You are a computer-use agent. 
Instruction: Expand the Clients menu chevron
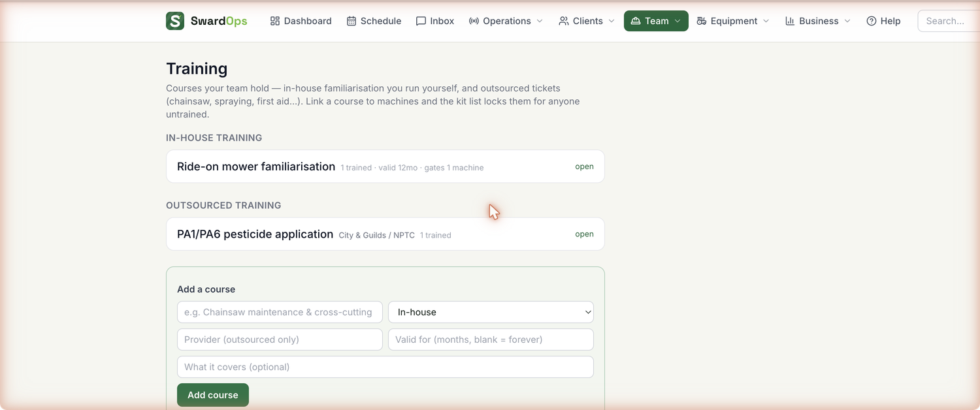pos(612,21)
